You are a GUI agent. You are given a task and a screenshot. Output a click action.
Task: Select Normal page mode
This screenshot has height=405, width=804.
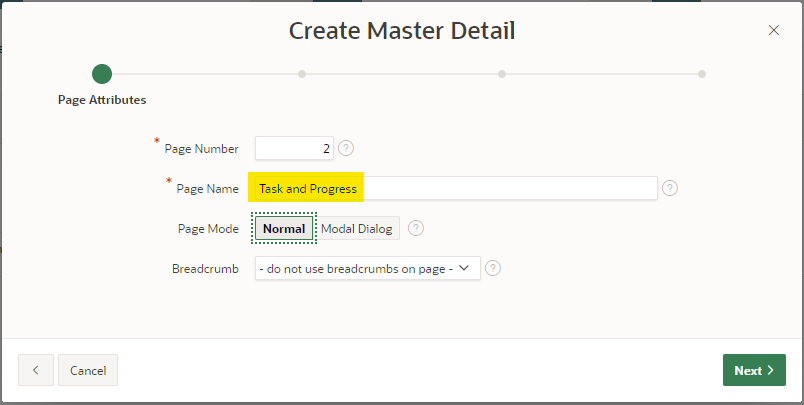284,228
